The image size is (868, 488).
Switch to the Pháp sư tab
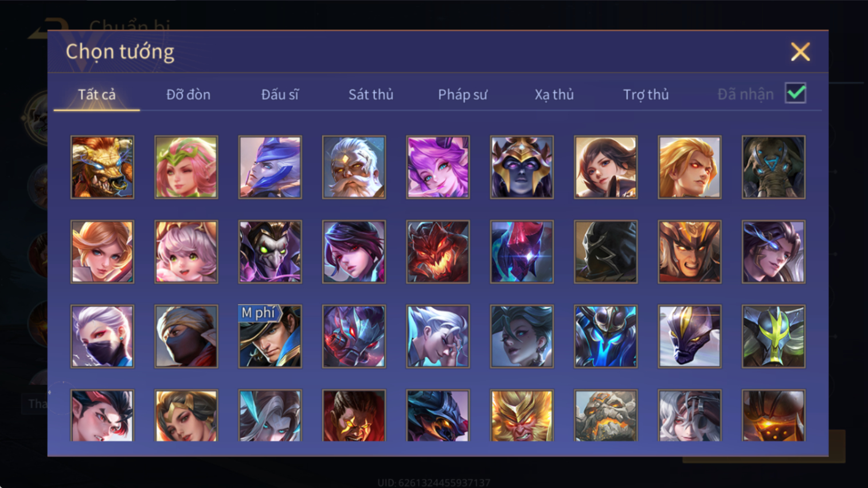(x=463, y=95)
